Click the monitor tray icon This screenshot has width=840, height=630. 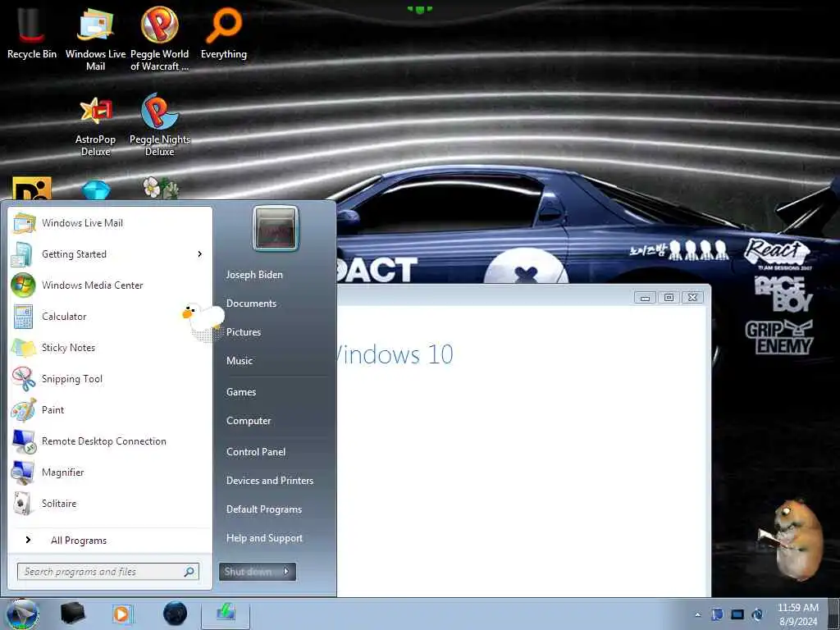point(737,614)
